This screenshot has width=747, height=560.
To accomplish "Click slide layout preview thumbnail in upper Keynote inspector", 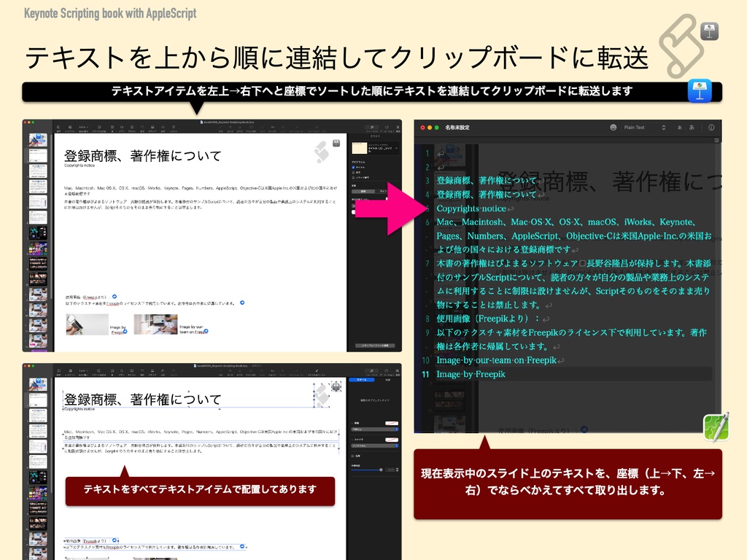I will point(359,148).
